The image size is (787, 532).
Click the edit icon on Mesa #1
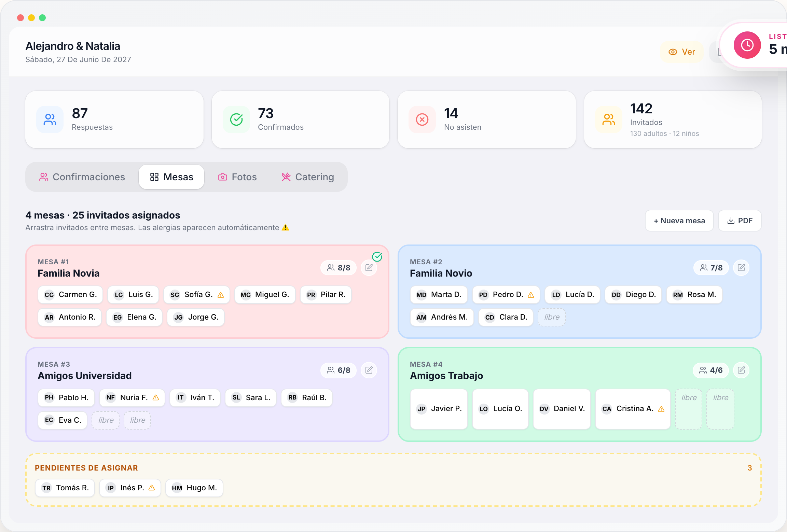369,268
